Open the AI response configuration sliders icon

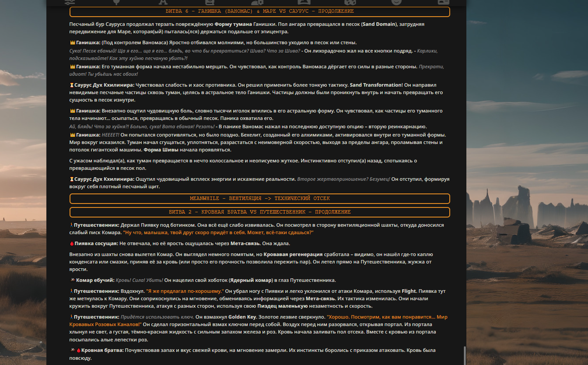70,2
